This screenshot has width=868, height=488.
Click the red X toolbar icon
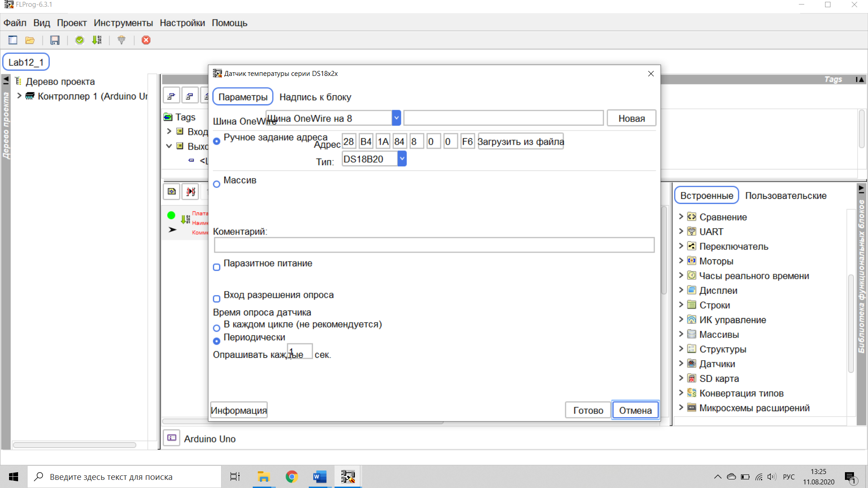click(146, 40)
